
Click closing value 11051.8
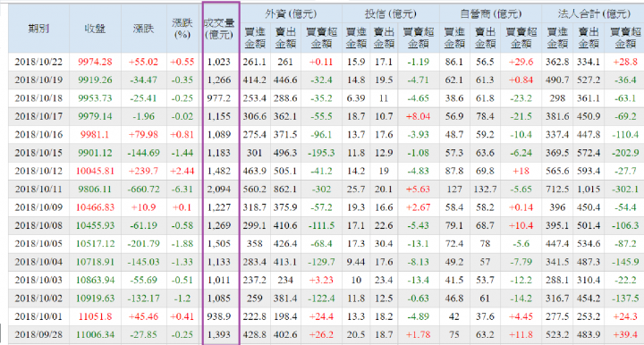pos(95,316)
